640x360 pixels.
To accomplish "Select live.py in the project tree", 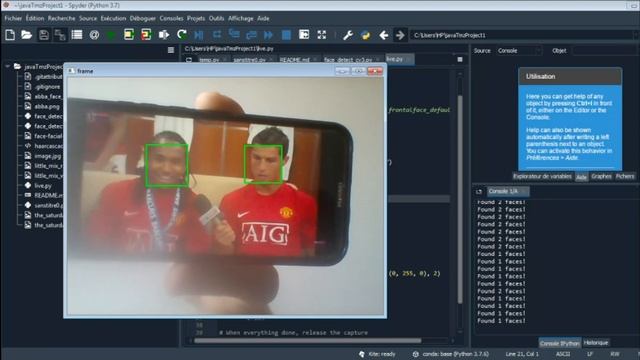I will (43, 186).
